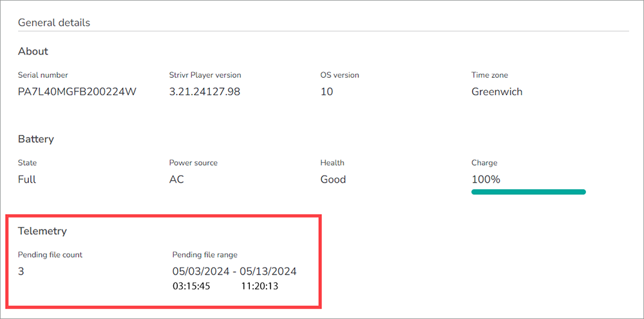Click the green battery charge bar
Image resolution: width=644 pixels, height=319 pixels.
tap(528, 192)
